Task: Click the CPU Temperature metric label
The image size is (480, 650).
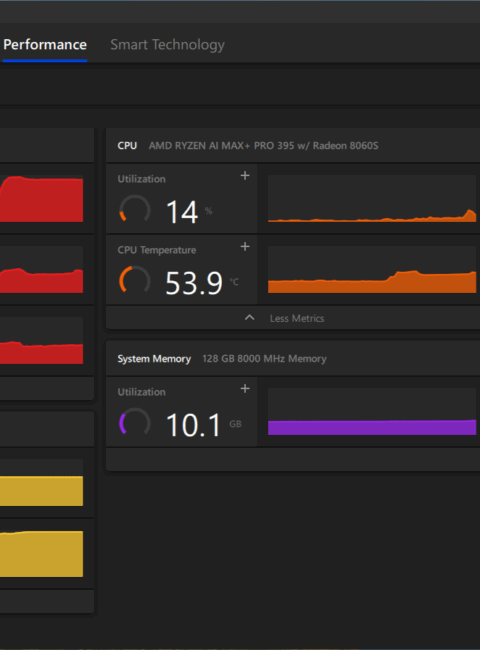Action: tap(157, 250)
